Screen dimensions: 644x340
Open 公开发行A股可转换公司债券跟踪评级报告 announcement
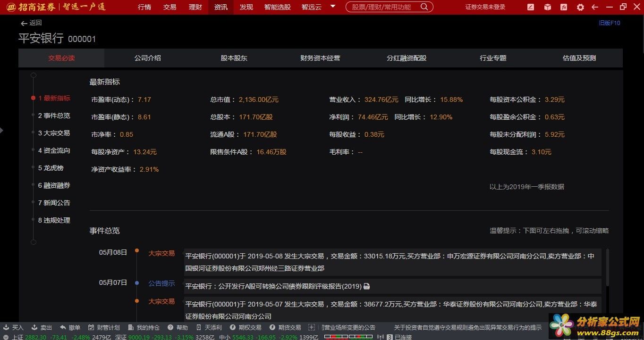(x=273, y=286)
